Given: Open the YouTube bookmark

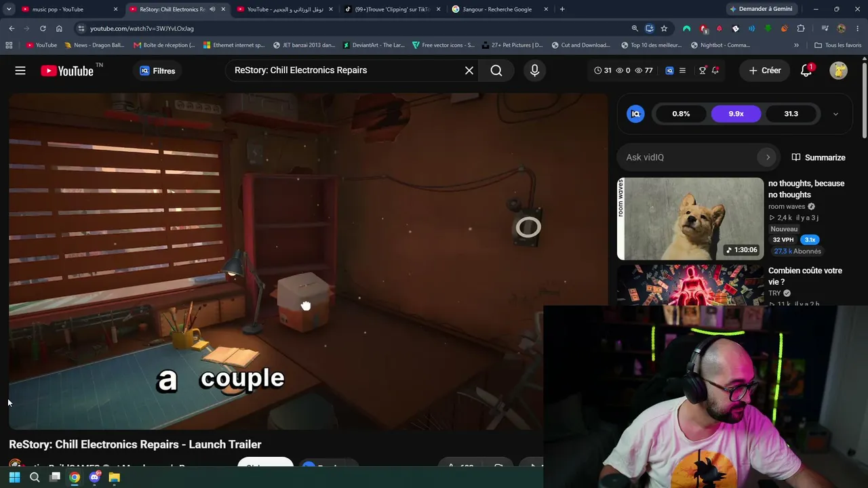Looking at the screenshot, I should point(41,45).
